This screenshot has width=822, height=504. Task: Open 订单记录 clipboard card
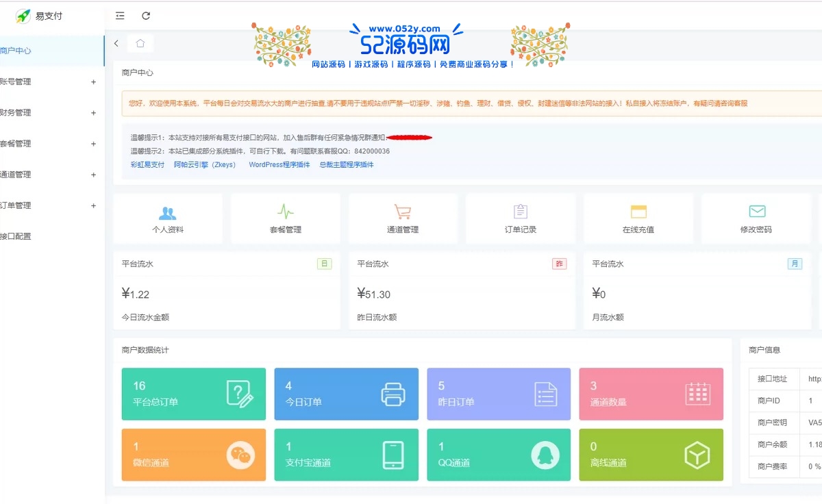coord(521,218)
